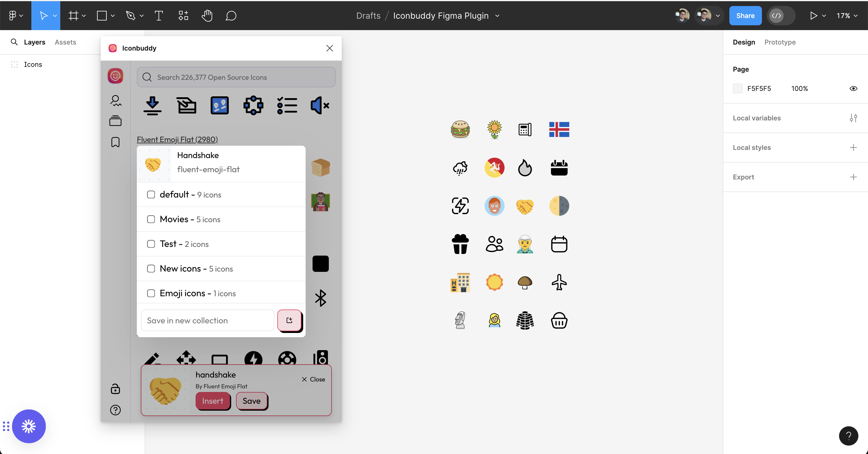
Task: Check the New icons - 5 icons collection
Action: tap(151, 269)
